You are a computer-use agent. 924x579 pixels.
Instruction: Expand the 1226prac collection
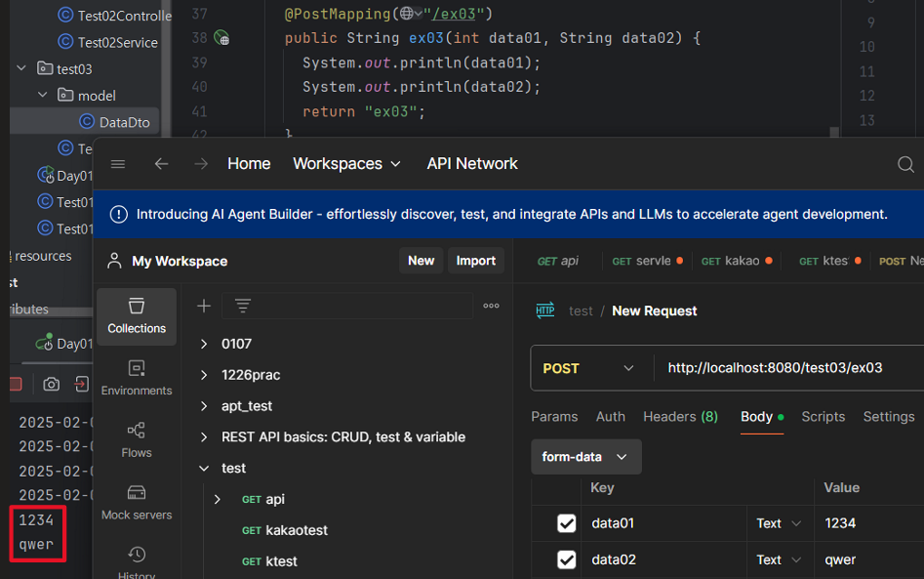(x=204, y=375)
